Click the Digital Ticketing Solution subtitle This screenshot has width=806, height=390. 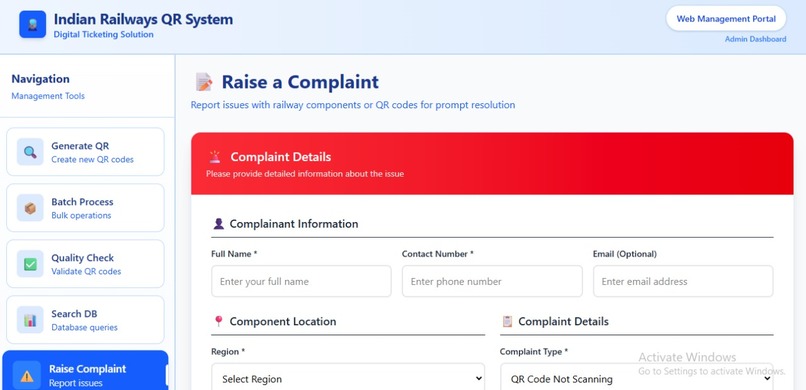[103, 34]
